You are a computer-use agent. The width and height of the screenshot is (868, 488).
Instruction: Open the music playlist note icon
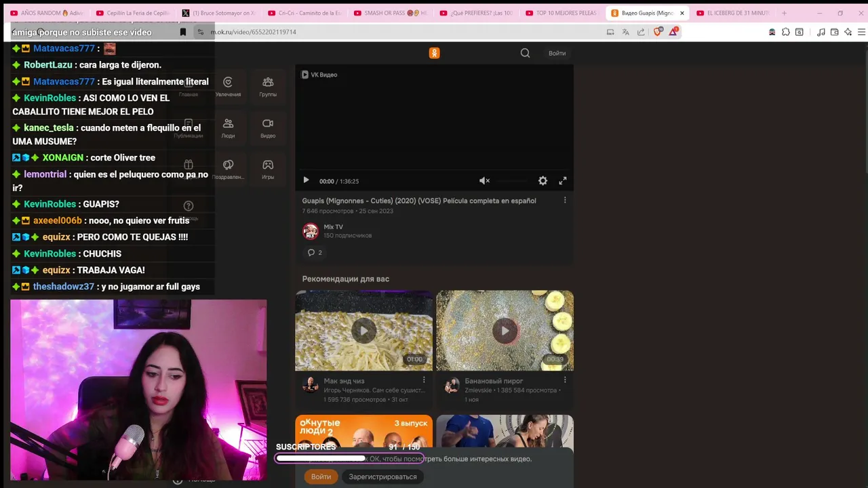click(x=821, y=32)
